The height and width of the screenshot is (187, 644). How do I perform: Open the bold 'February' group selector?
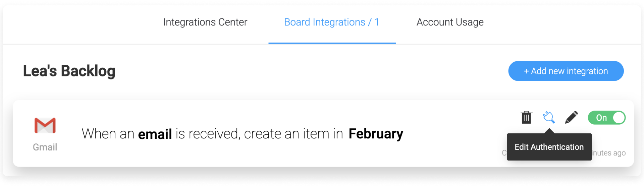376,134
